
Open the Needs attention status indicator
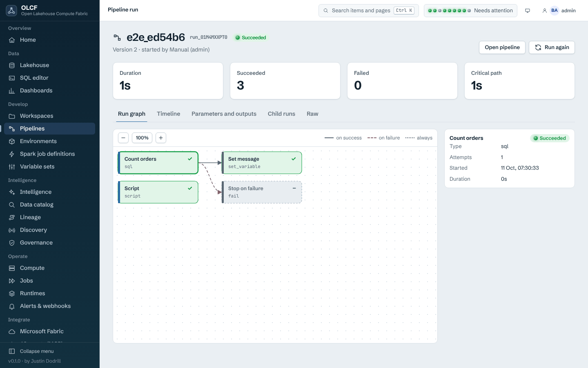tap(470, 11)
